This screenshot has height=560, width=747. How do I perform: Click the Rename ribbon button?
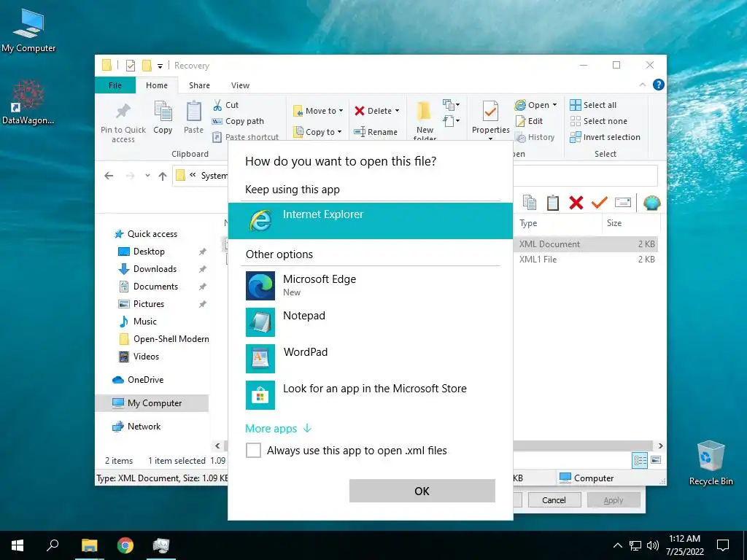[376, 132]
